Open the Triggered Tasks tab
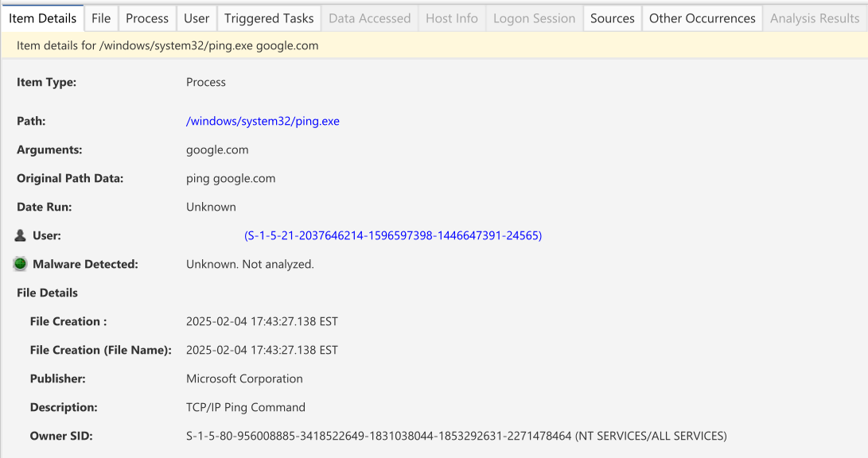 click(269, 18)
